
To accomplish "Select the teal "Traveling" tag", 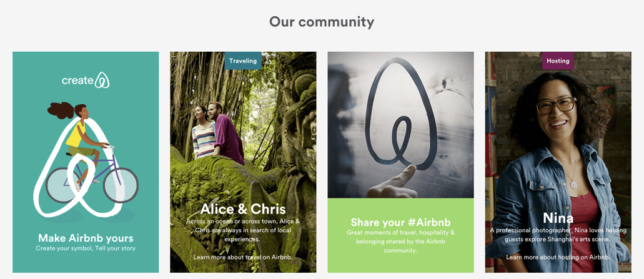I will point(243,61).
